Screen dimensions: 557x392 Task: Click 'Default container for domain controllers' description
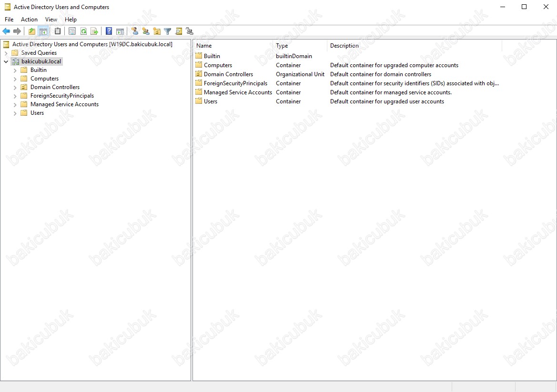click(380, 74)
